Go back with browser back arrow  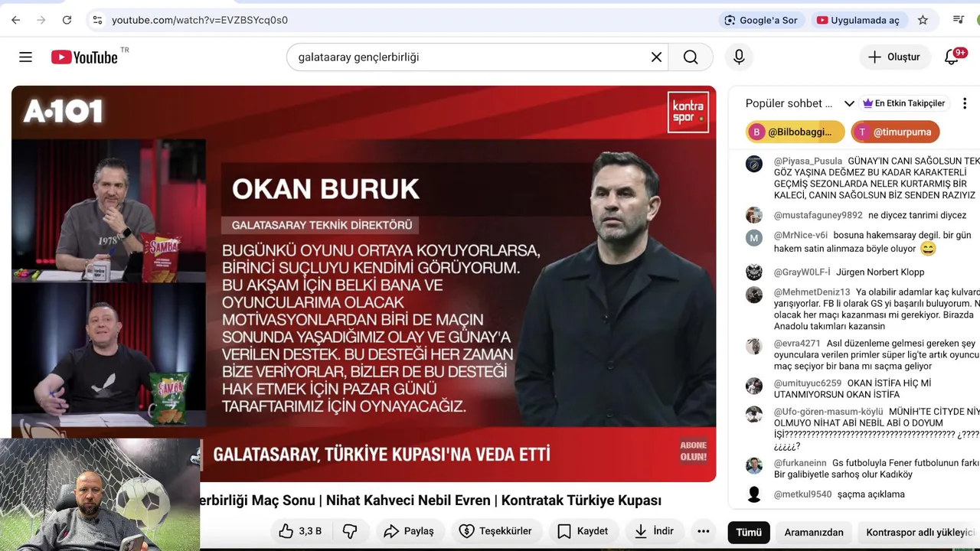coord(15,20)
